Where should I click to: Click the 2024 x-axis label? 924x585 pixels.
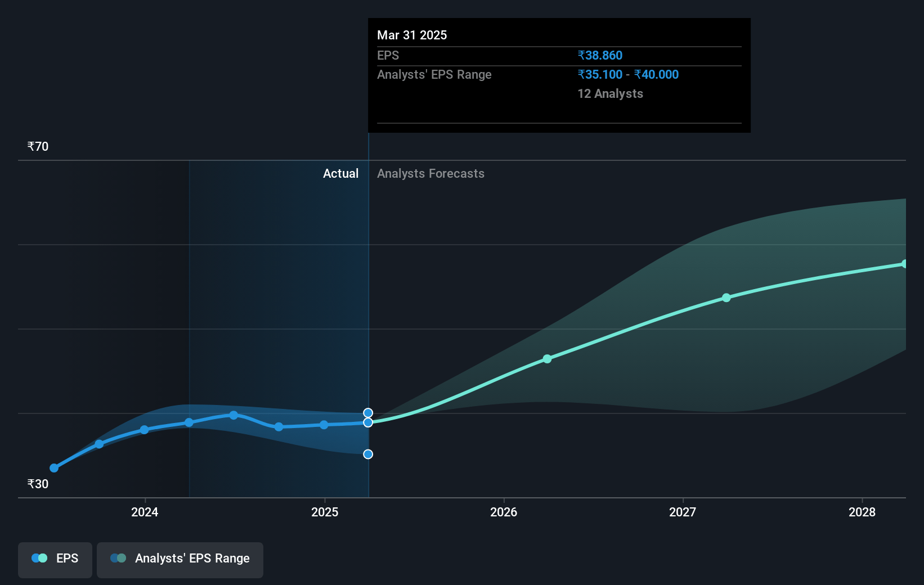click(x=145, y=512)
